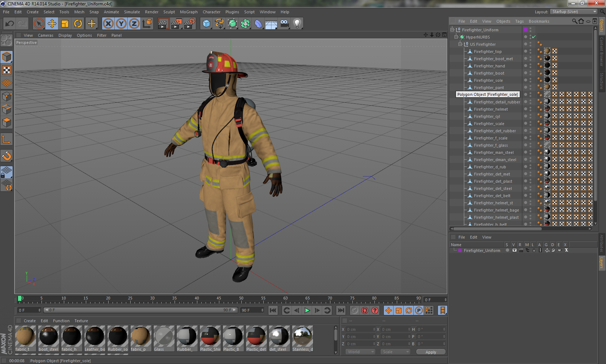Image resolution: width=606 pixels, height=364 pixels.
Task: Click Render View clapperboard icon
Action: [x=163, y=24]
